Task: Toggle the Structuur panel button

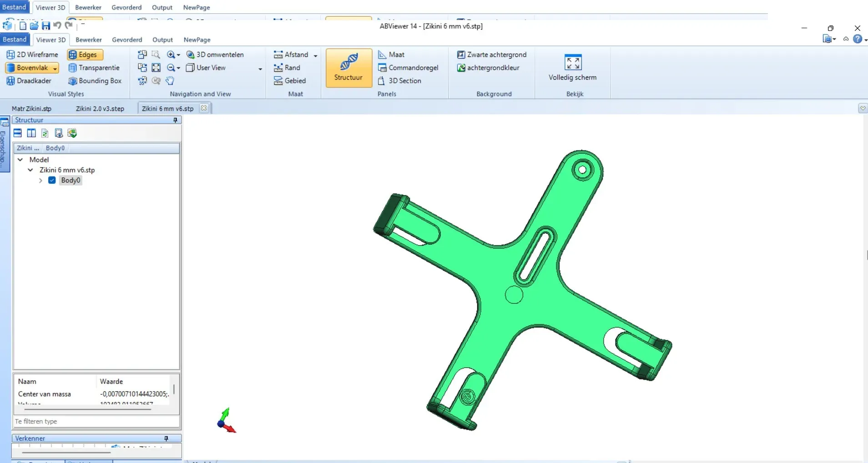Action: (349, 68)
